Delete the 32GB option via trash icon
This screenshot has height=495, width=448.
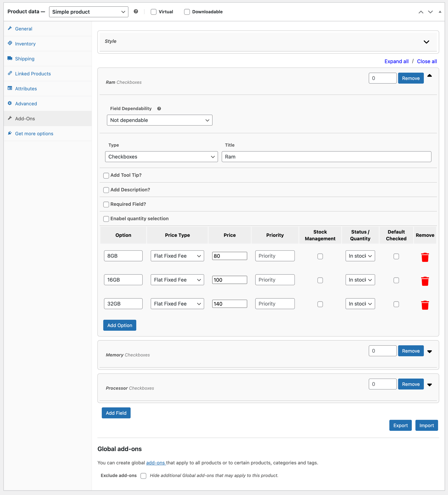425,305
